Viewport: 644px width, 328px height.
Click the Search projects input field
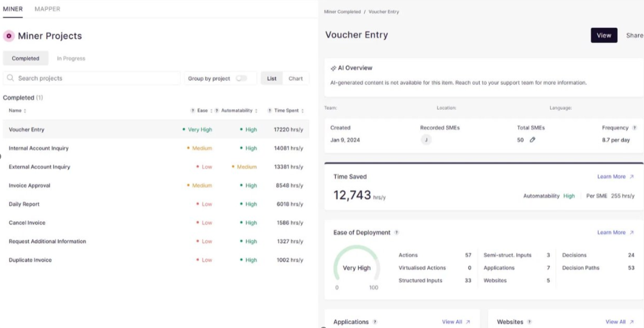click(92, 78)
